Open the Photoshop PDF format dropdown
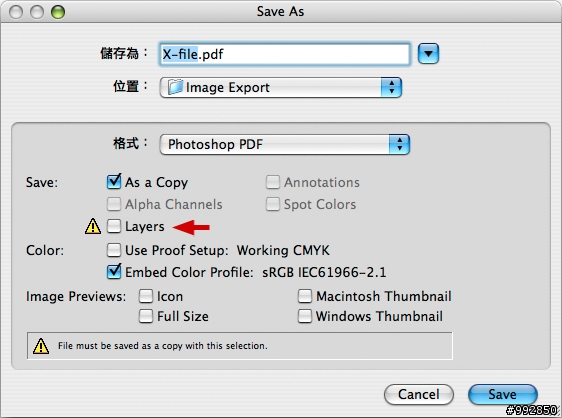This screenshot has height=418, width=562. (x=285, y=144)
